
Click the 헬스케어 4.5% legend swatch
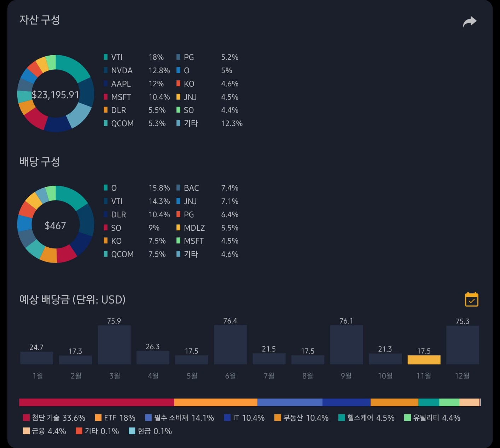pyautogui.click(x=342, y=418)
